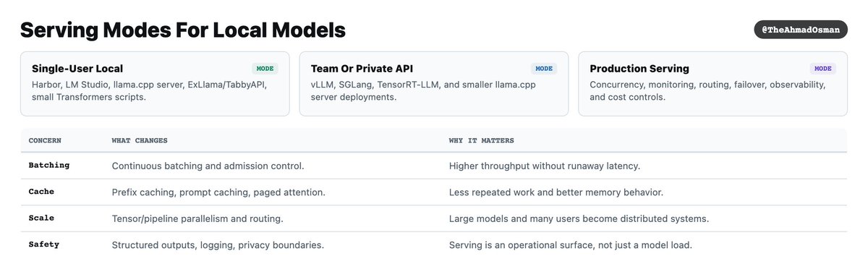Click 'Continuous batching and admission control' cell
The height and width of the screenshot is (277, 868).
coord(208,166)
